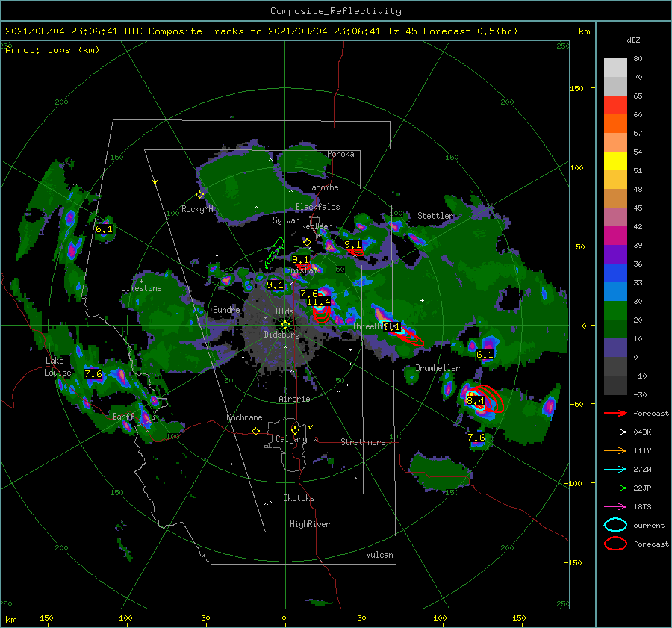This screenshot has height=628, width=672.
Task: Click the Ponoka city label
Action: click(340, 154)
